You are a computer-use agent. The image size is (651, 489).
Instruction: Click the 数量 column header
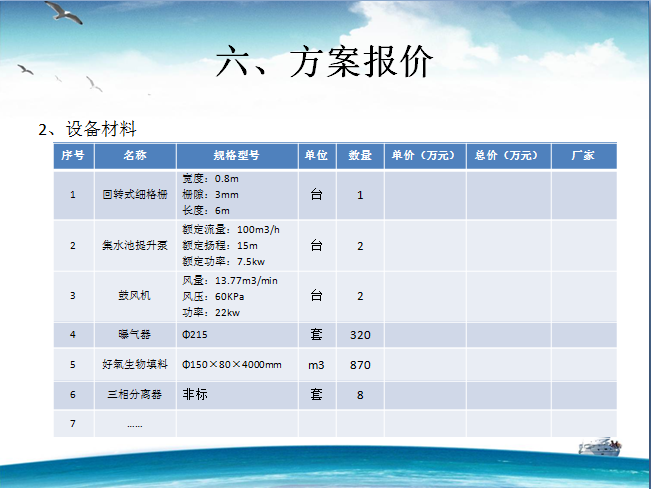[360, 156]
